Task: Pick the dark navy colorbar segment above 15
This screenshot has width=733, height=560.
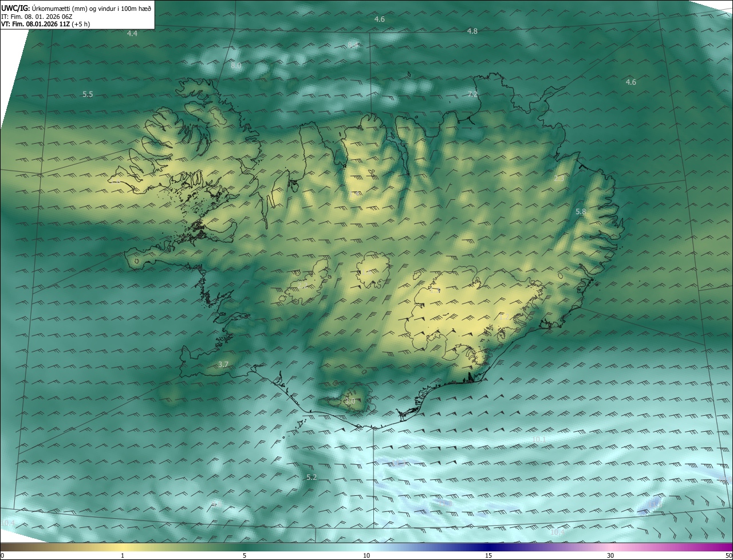Action: coord(488,547)
